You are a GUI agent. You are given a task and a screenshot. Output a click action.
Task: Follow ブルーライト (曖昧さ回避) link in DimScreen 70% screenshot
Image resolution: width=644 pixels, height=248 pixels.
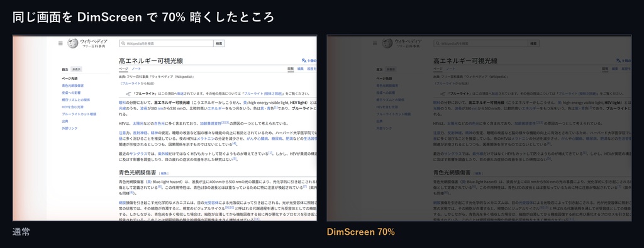click(x=577, y=94)
